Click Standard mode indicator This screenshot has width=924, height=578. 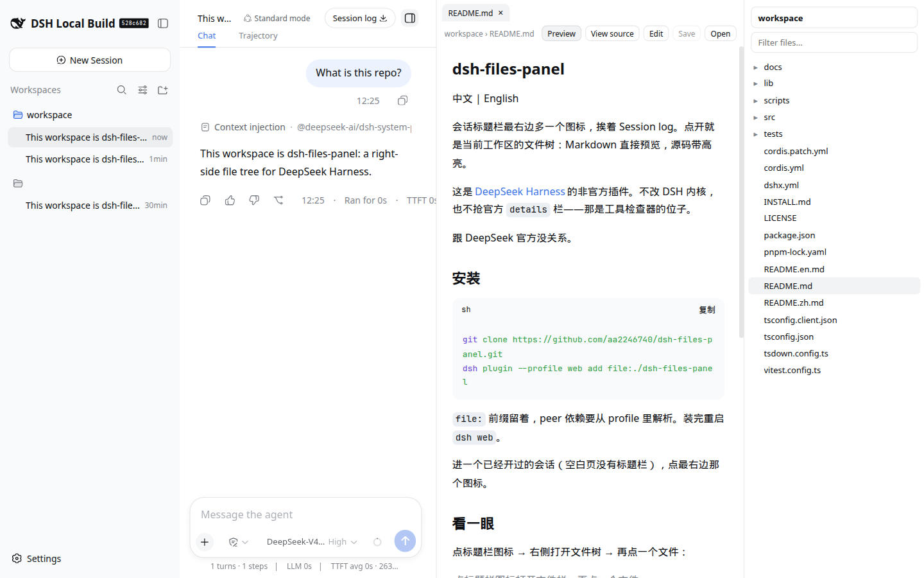point(277,18)
